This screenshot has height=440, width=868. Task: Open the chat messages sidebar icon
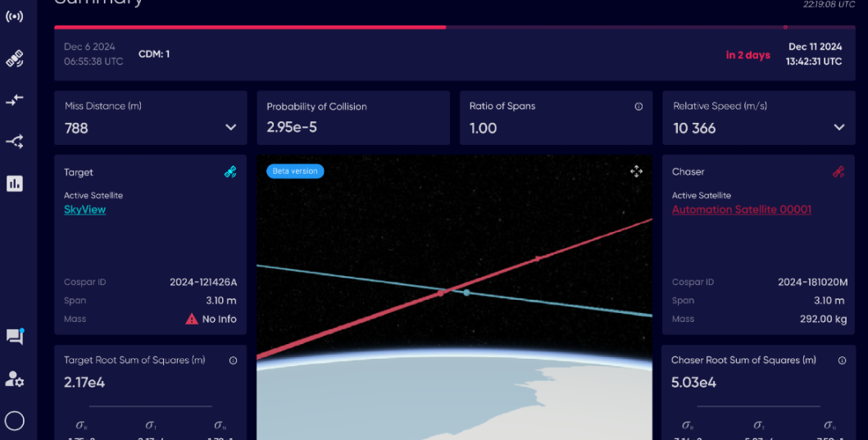15,336
